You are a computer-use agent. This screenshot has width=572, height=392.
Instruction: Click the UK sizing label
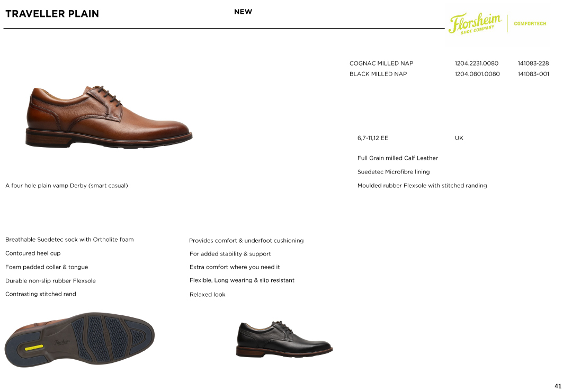[459, 138]
